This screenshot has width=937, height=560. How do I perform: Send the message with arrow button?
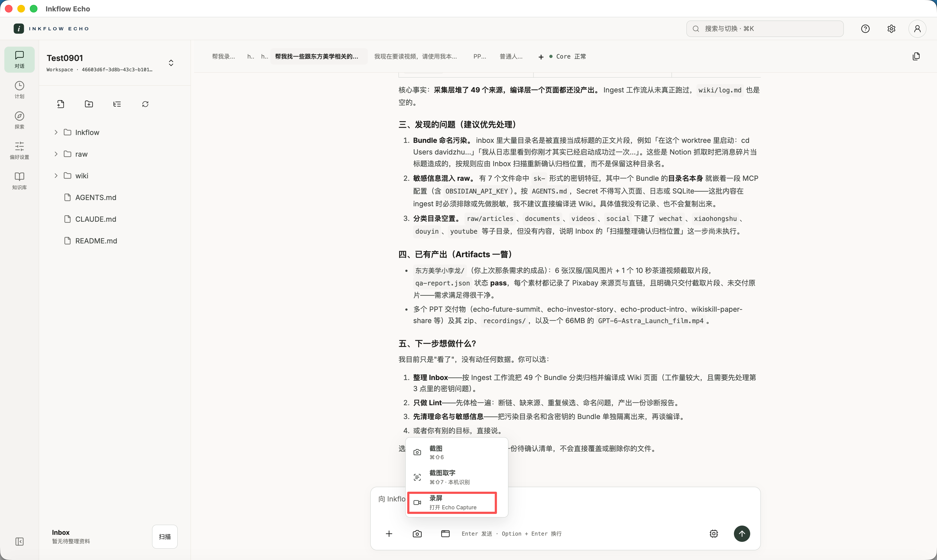click(x=742, y=534)
